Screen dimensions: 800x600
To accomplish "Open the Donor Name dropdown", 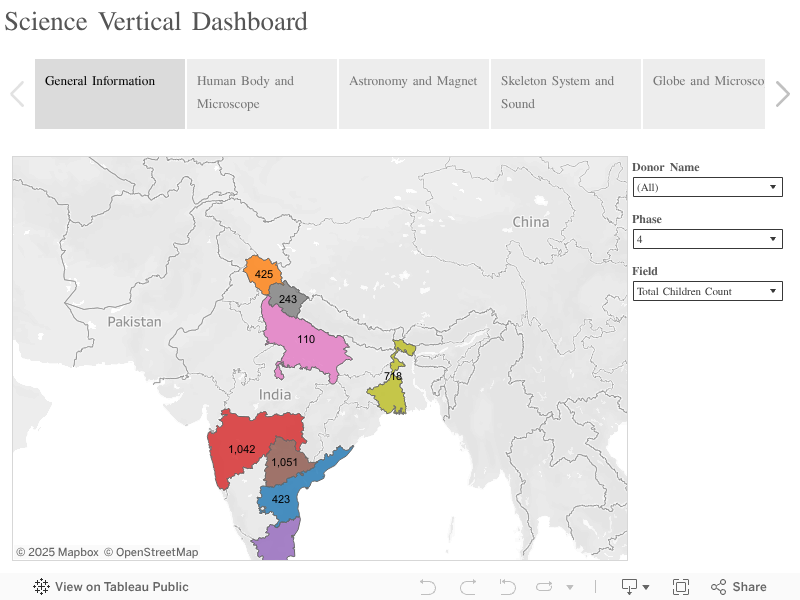I will tap(707, 187).
